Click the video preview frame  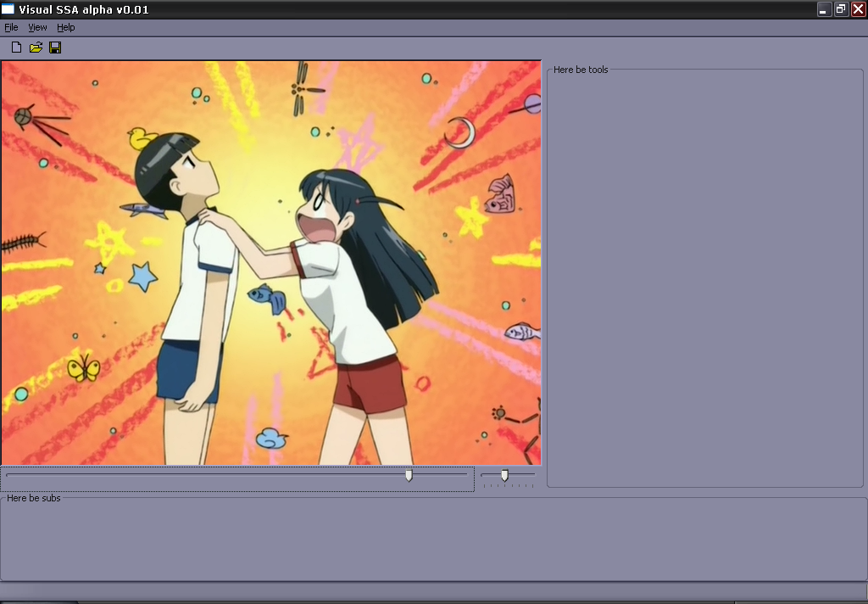(x=271, y=263)
